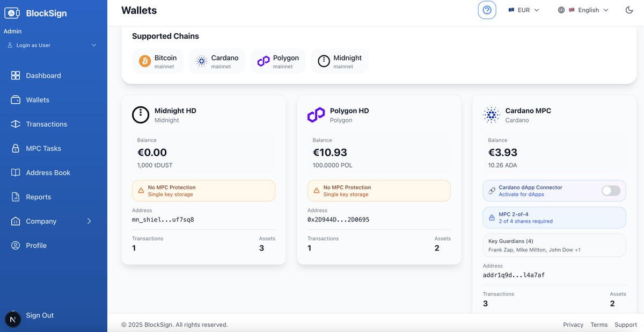Enable the Cardano dApp Connector switch
644x332 pixels.
[611, 191]
